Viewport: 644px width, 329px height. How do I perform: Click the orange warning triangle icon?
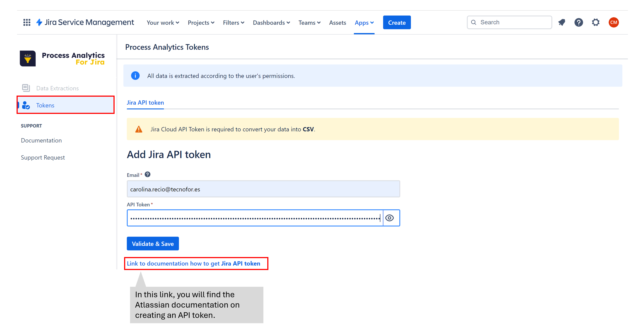pyautogui.click(x=139, y=129)
